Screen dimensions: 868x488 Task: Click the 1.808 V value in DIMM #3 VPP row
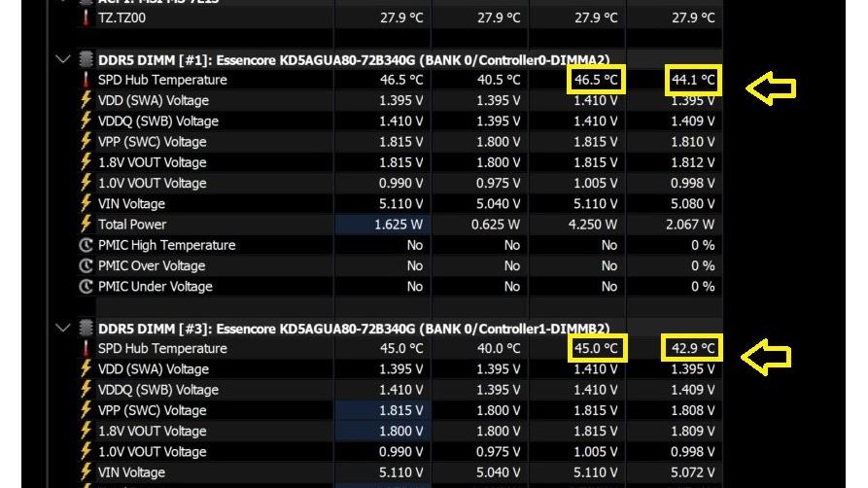[692, 410]
